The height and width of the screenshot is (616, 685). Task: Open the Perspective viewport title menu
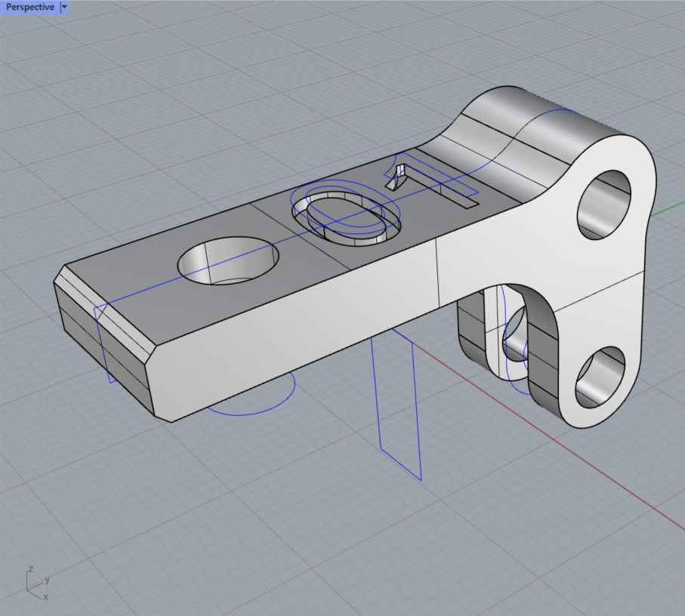[29, 7]
